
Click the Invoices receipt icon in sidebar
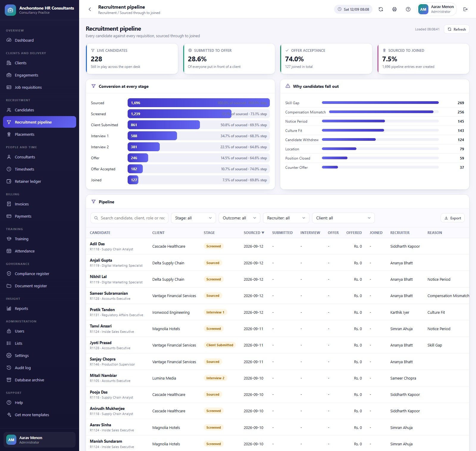pos(9,204)
